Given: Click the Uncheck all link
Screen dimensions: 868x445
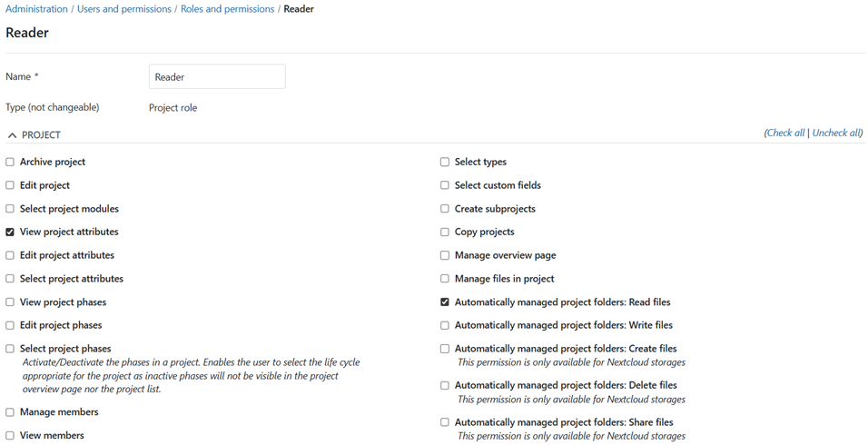Looking at the screenshot, I should (x=836, y=133).
